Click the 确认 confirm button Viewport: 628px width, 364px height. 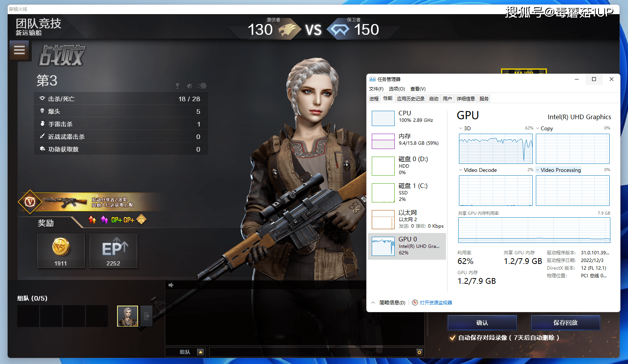tap(482, 323)
